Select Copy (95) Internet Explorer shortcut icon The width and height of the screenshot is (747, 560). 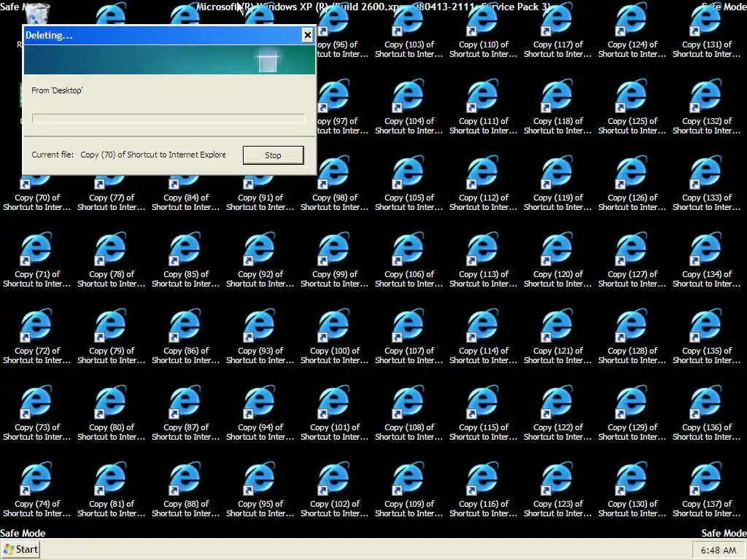[260, 478]
